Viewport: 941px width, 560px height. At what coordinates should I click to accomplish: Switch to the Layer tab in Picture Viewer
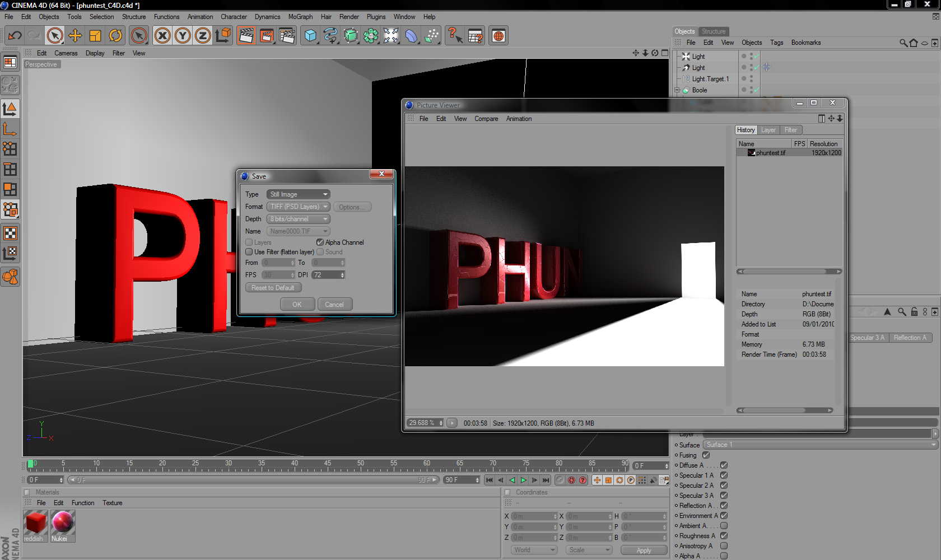(x=768, y=130)
